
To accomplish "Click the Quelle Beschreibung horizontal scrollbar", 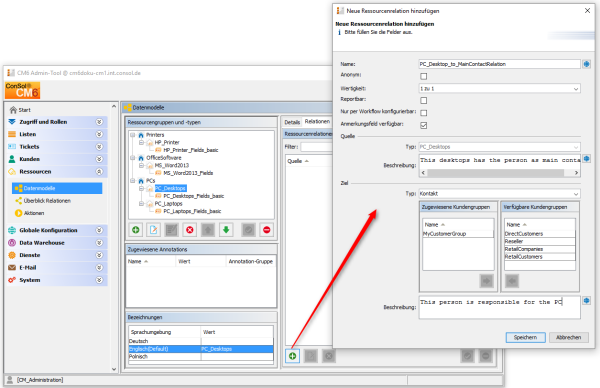I will 499,173.
